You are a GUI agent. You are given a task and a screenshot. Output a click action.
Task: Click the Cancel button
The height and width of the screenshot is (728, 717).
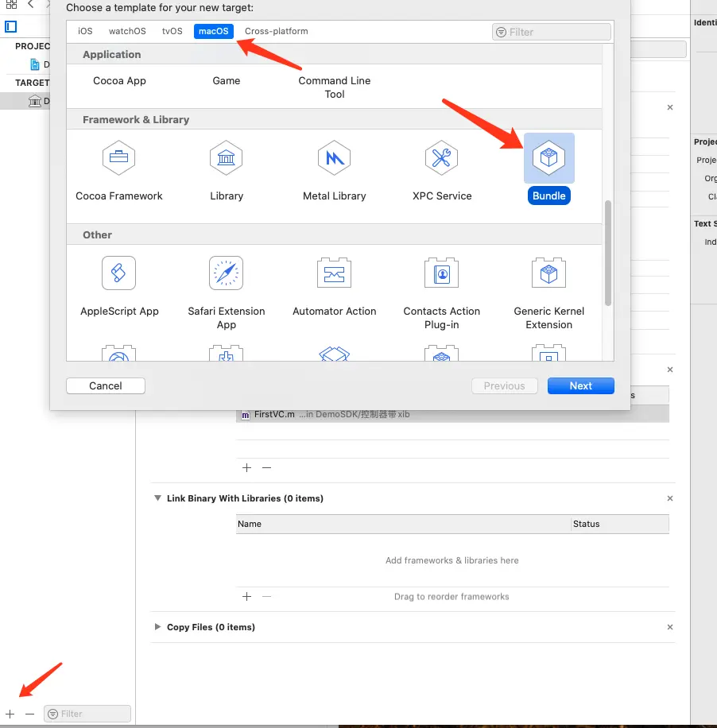coord(106,385)
